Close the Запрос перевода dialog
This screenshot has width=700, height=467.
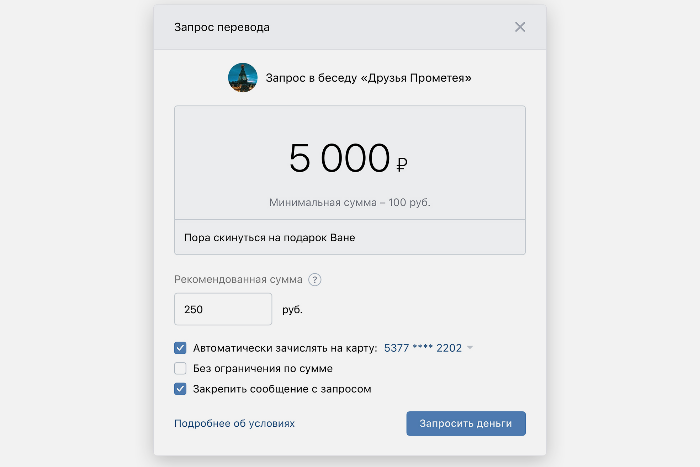(x=520, y=27)
